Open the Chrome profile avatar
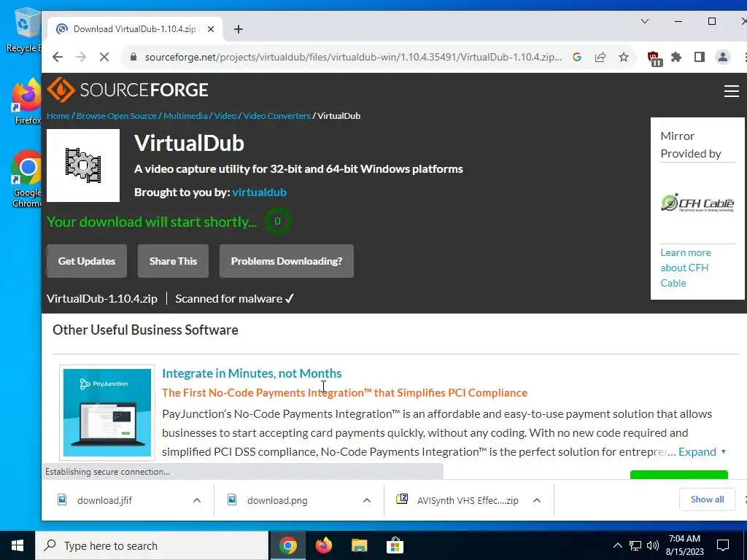 coord(723,57)
